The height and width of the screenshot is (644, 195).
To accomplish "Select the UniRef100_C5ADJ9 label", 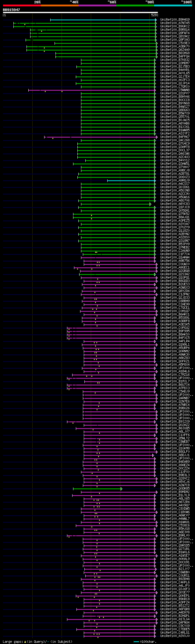I will pyautogui.click(x=175, y=392).
